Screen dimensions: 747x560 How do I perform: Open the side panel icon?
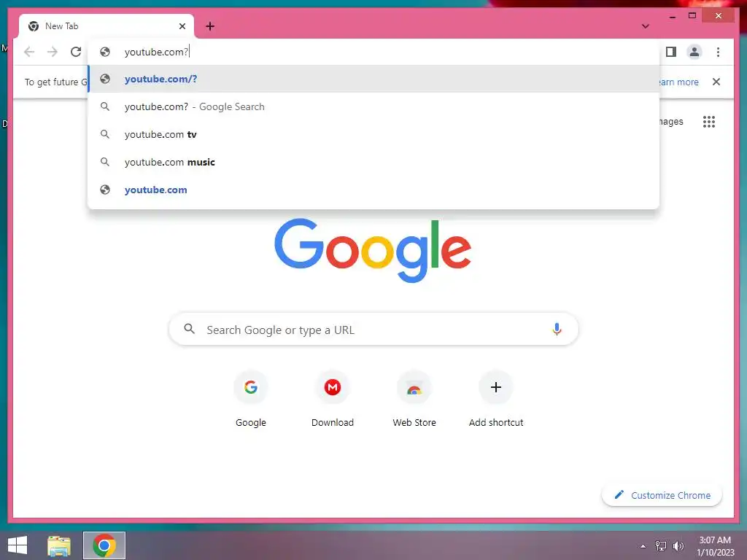(x=671, y=52)
